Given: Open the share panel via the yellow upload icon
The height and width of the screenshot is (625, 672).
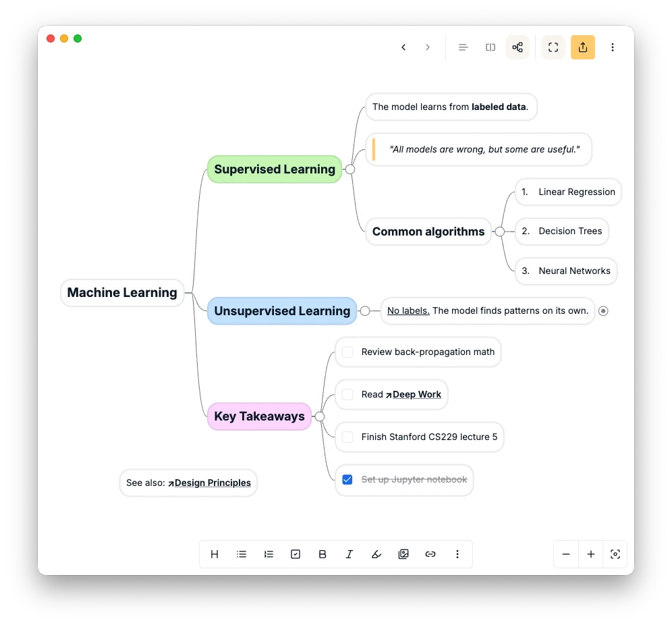Looking at the screenshot, I should point(583,47).
